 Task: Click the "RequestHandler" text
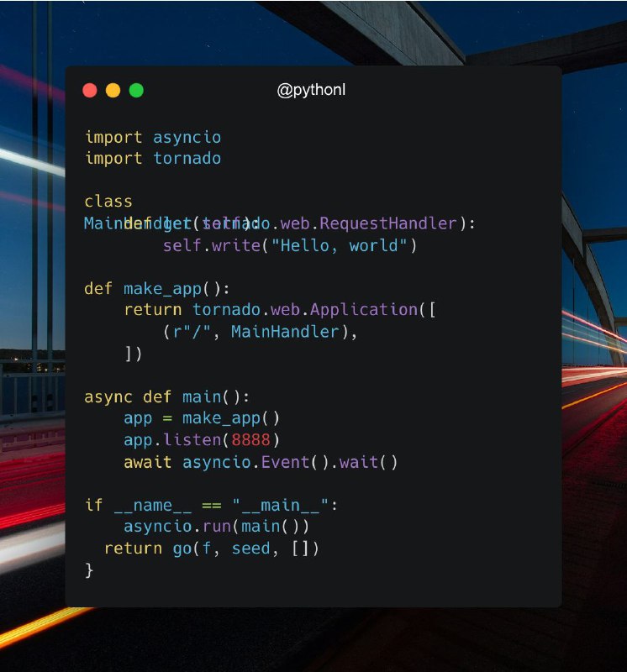click(x=387, y=223)
